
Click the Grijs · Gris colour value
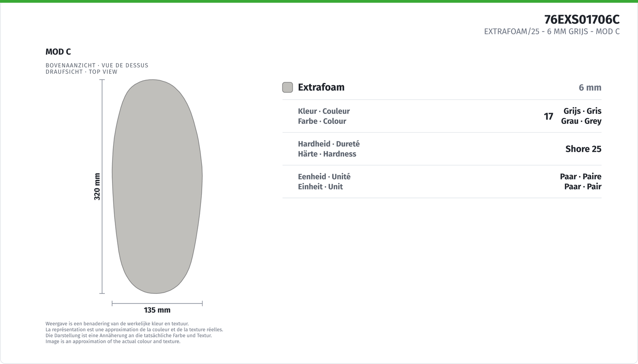click(x=582, y=111)
